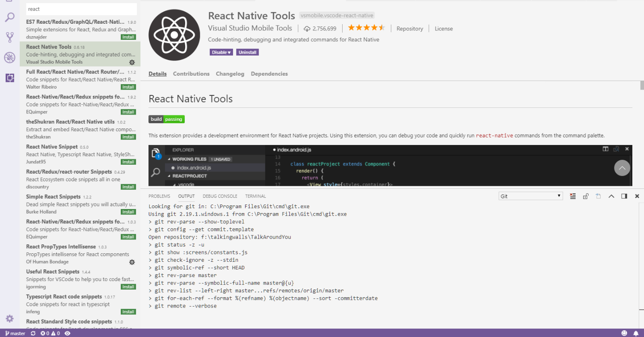Select React PropTypes Intellisense in the list

click(80, 254)
